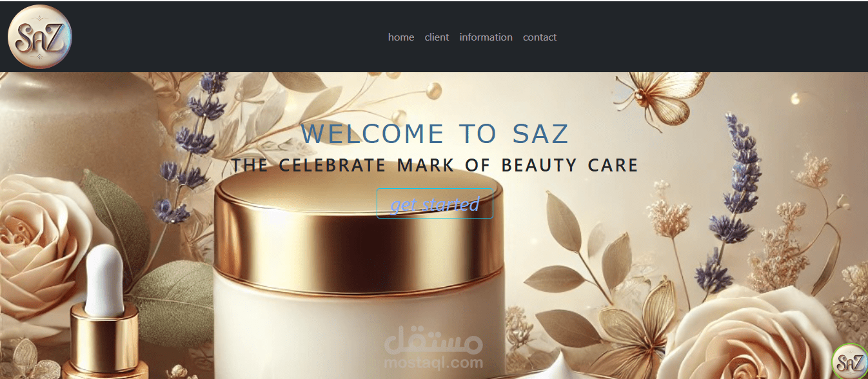Screen dimensions: 868x379
Task: Click THE CELEBRATE MARK OF BEAUTY CARE subtitle
Action: click(435, 166)
